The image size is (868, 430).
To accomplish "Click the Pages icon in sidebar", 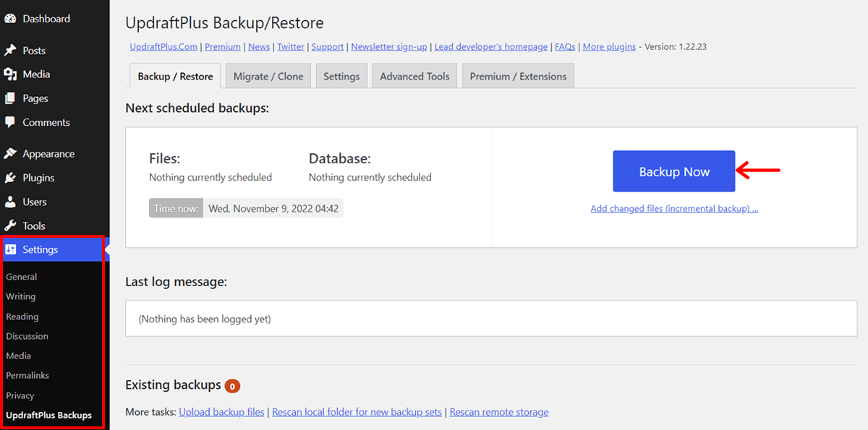I will tap(10, 98).
